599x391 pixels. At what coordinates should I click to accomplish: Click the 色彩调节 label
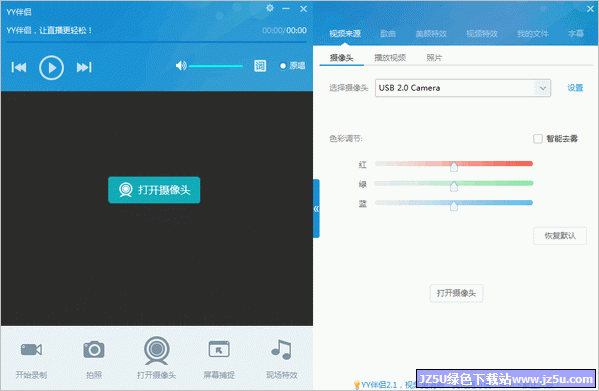tap(346, 139)
